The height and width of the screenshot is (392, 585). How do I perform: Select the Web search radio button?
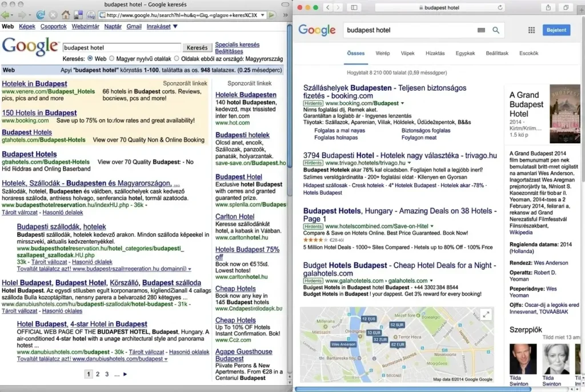[x=90, y=58]
